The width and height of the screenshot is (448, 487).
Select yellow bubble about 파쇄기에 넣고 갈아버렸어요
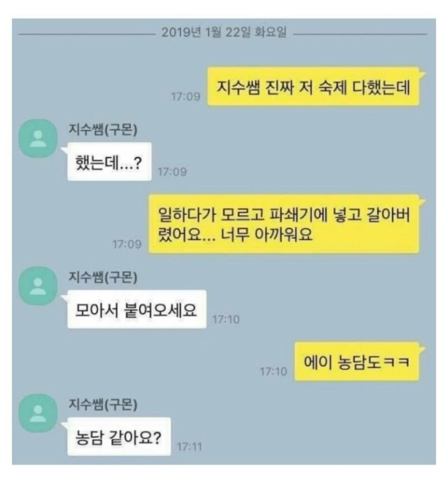[x=283, y=224]
